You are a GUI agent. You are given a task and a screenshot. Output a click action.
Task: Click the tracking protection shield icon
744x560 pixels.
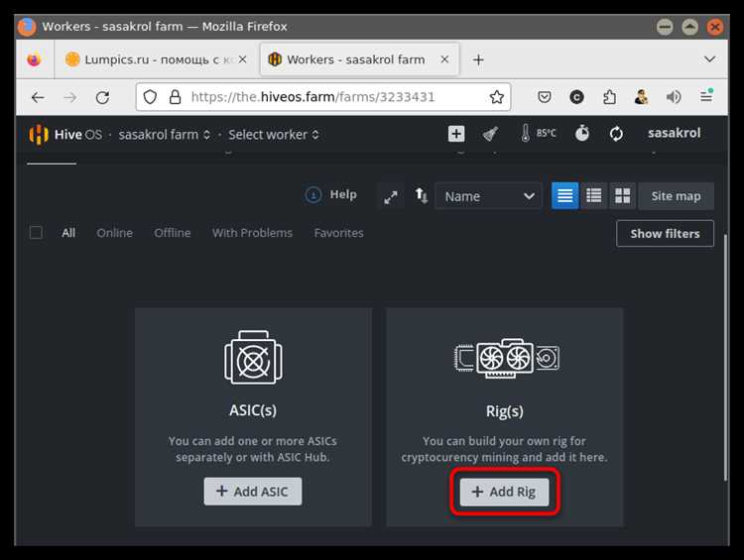coord(150,97)
